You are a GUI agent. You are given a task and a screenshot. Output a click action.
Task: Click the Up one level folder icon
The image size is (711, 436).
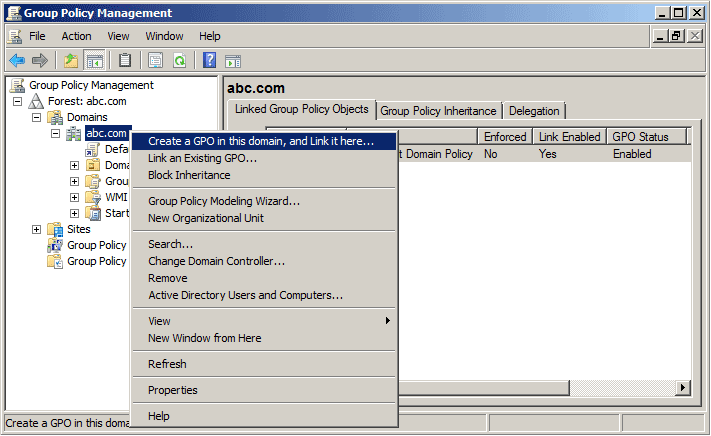(x=71, y=60)
